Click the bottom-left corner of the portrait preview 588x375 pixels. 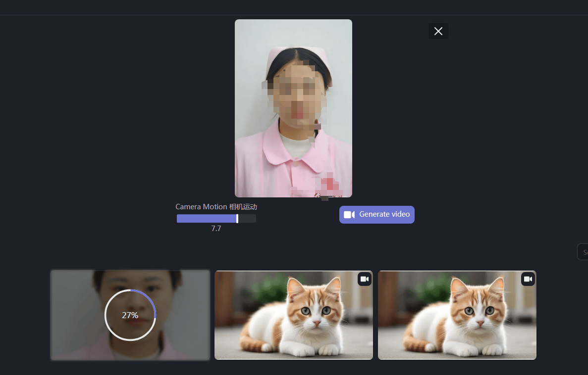coord(238,194)
